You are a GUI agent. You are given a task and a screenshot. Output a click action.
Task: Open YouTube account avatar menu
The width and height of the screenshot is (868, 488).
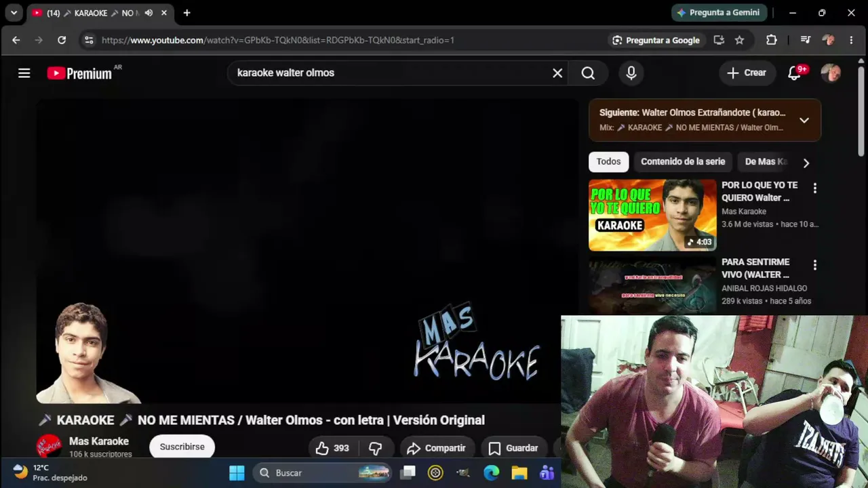[831, 73]
